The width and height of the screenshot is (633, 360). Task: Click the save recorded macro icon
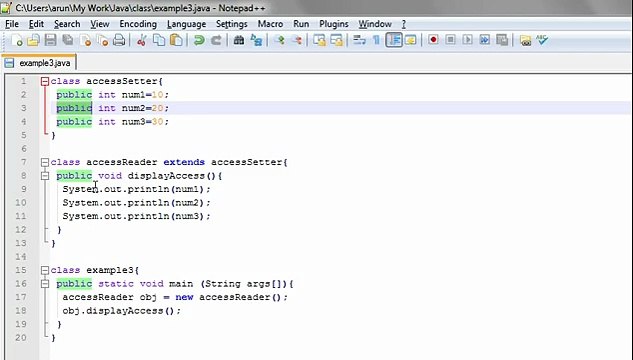(502, 40)
